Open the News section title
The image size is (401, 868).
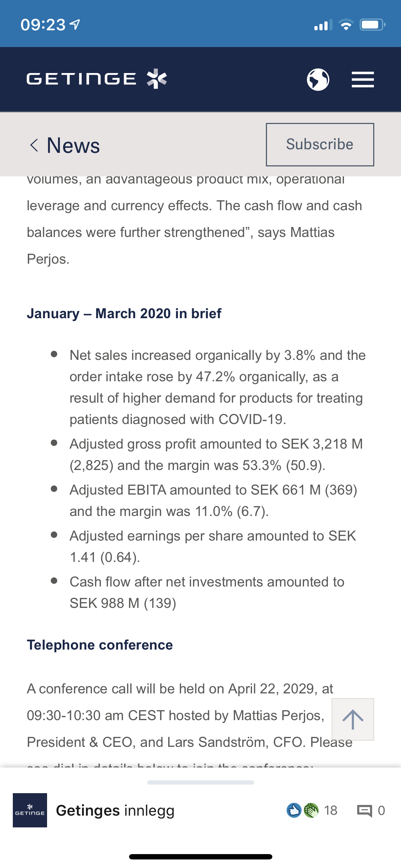coord(73,145)
